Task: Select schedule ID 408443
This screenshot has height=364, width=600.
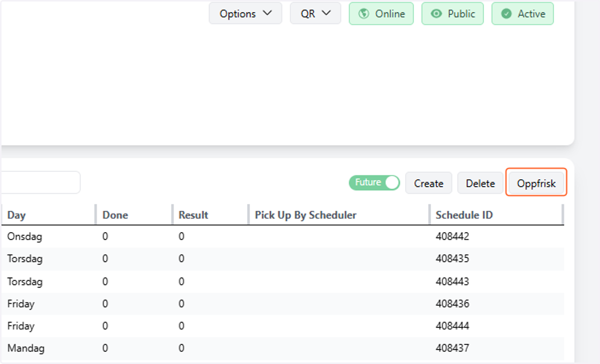Action: click(452, 282)
